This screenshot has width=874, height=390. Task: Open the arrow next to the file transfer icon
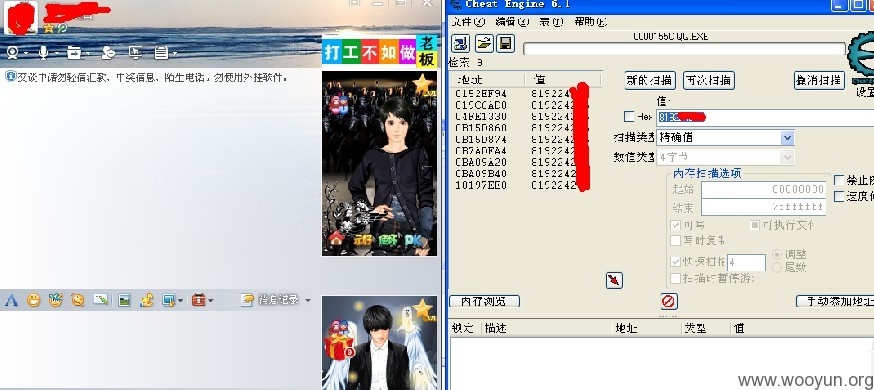[x=88, y=53]
